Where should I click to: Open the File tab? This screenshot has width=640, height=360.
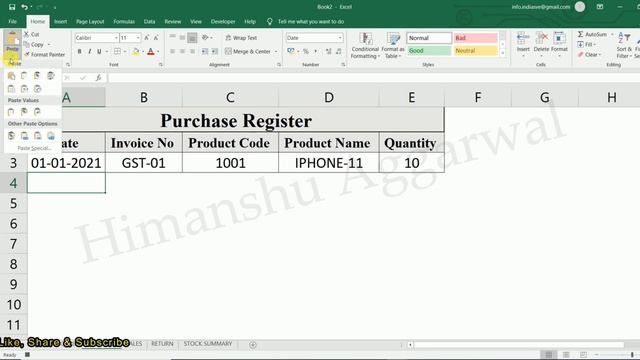tap(13, 22)
